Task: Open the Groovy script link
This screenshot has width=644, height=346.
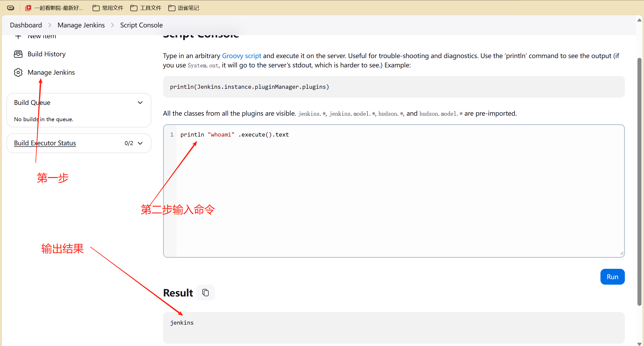Action: [x=241, y=56]
